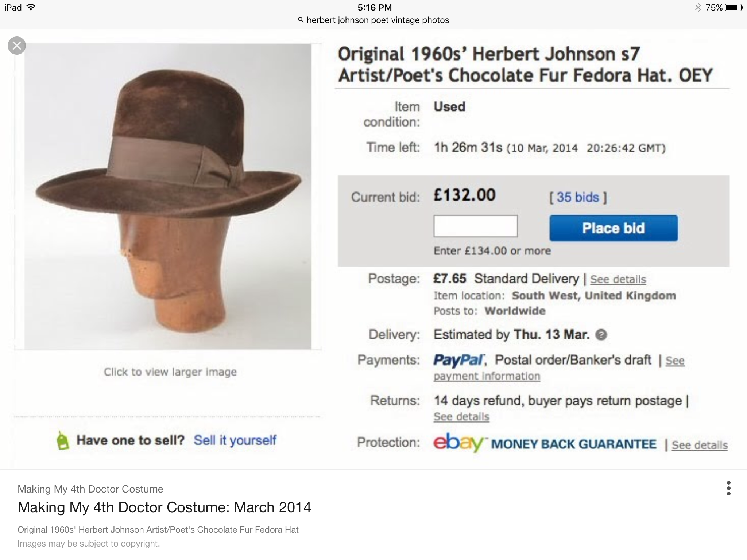Tap the Wi-Fi status icon
747x560 pixels.
(31, 7)
